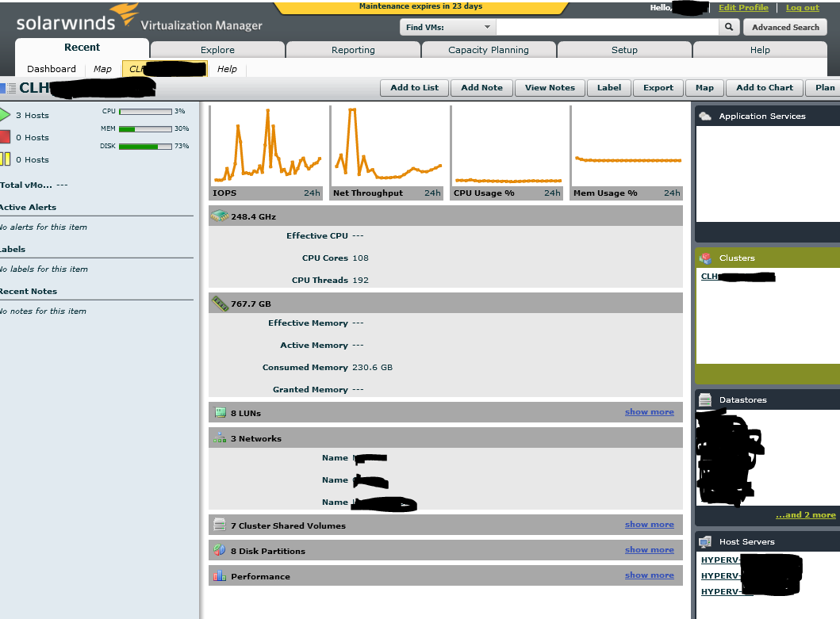Click the 3 Hosts running label
Viewport: 840px width, 619px height.
click(33, 115)
